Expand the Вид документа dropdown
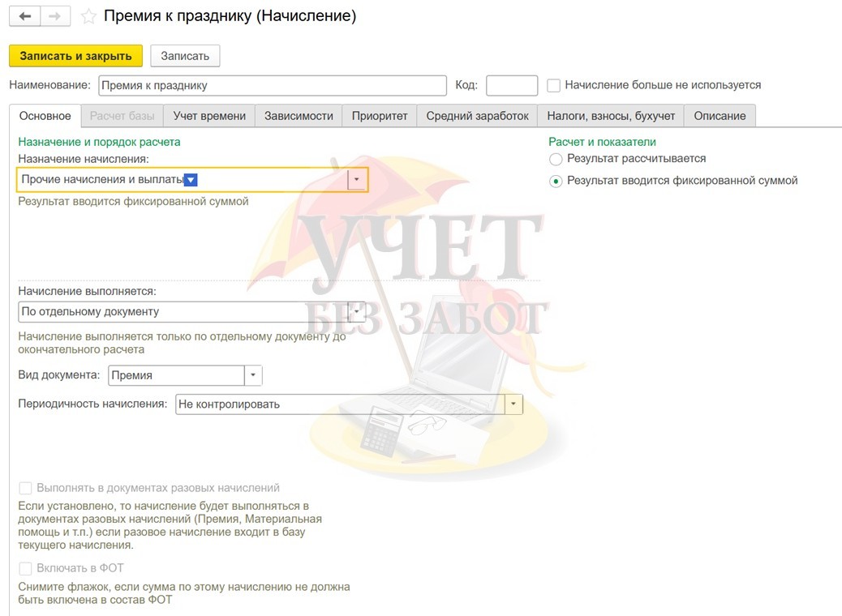 [x=253, y=375]
